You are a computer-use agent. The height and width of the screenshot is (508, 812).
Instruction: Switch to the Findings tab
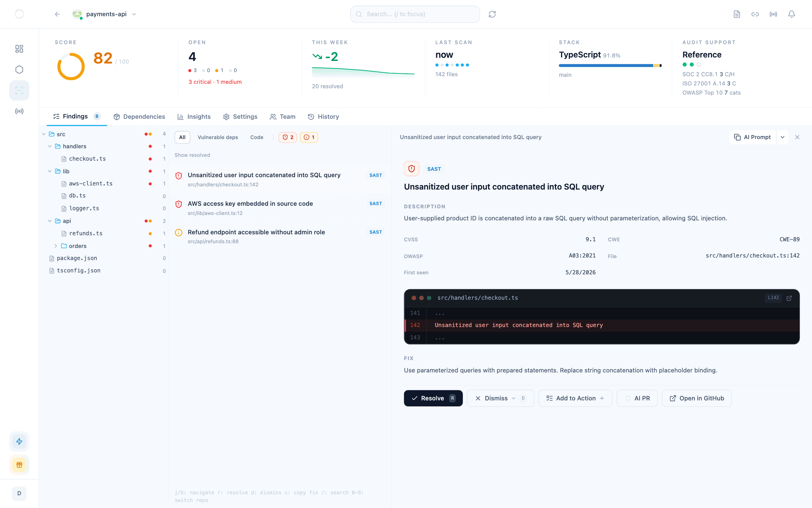click(76, 117)
